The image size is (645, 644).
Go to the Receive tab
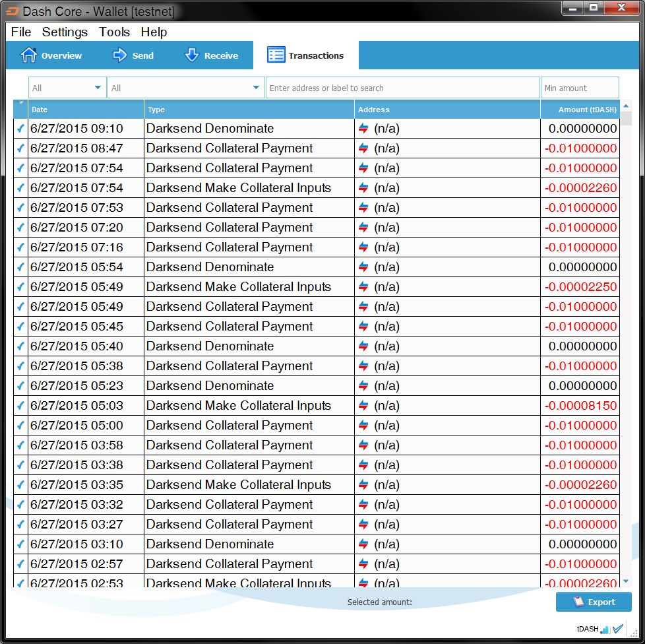pyautogui.click(x=212, y=55)
